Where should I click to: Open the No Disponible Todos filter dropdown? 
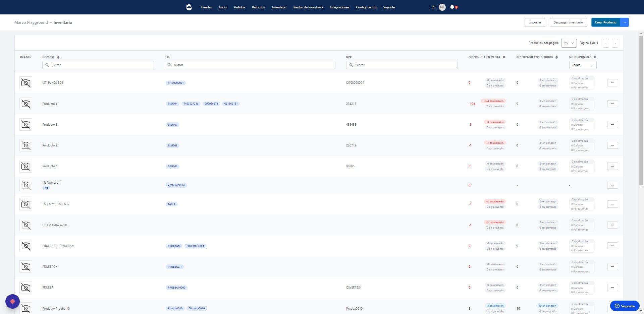click(x=583, y=65)
